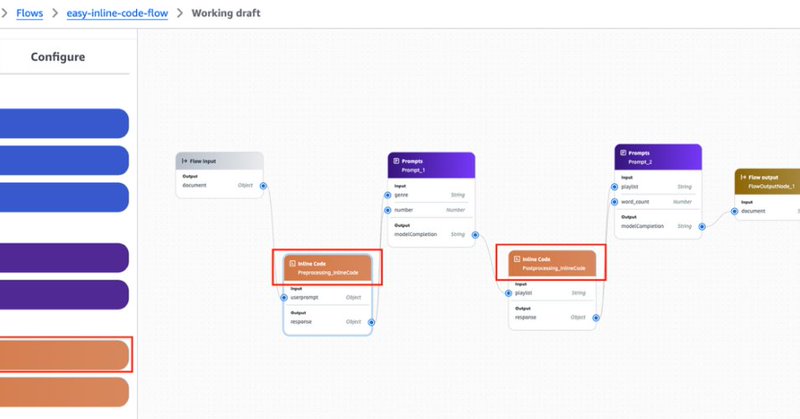Click the genre label in Prompt_1

point(401,195)
